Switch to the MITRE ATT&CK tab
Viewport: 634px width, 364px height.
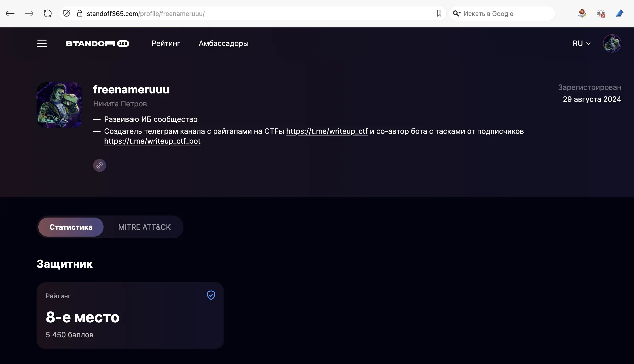[x=144, y=227]
